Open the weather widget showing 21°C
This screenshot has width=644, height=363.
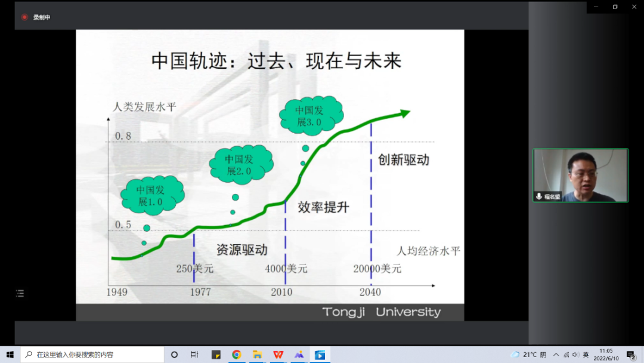pyautogui.click(x=528, y=355)
